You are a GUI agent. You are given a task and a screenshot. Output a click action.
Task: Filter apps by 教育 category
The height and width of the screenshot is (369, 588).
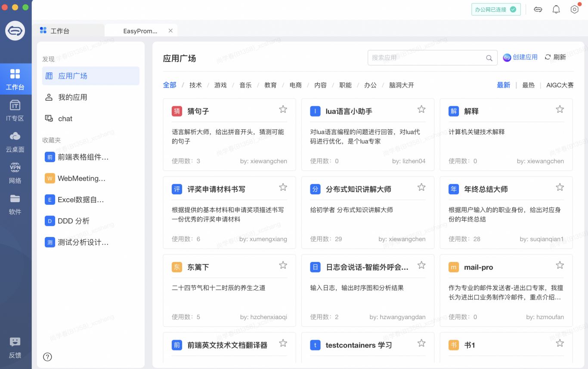click(270, 85)
